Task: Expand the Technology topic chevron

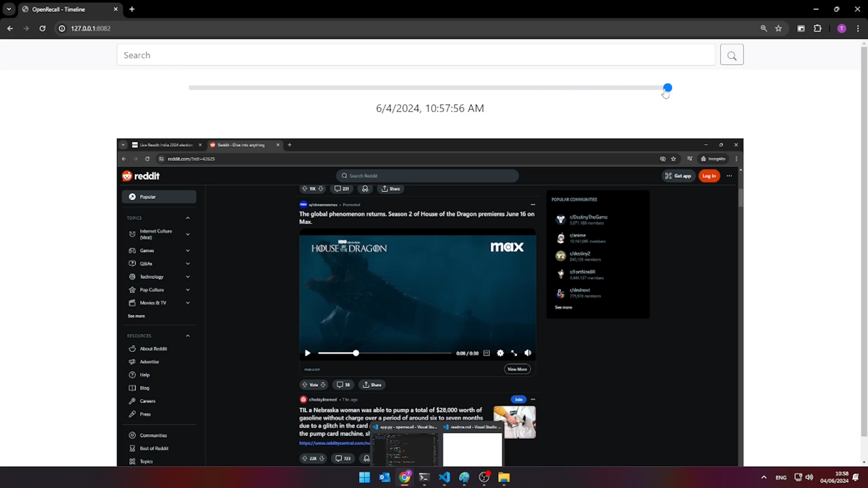Action: click(188, 277)
